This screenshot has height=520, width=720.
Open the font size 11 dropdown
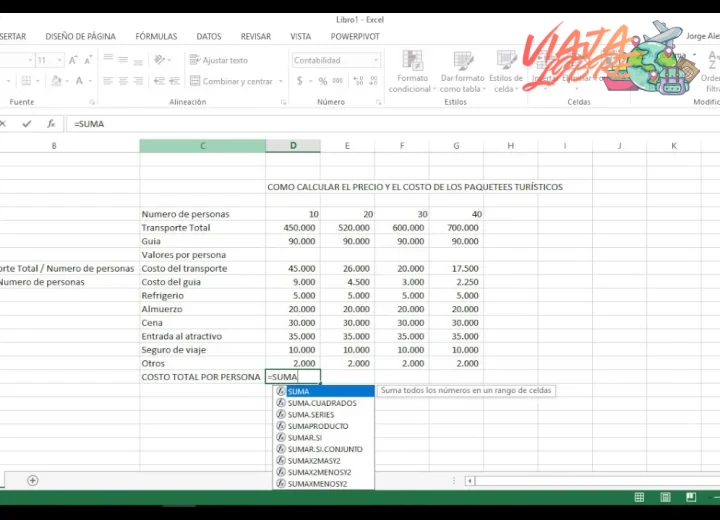[x=59, y=60]
